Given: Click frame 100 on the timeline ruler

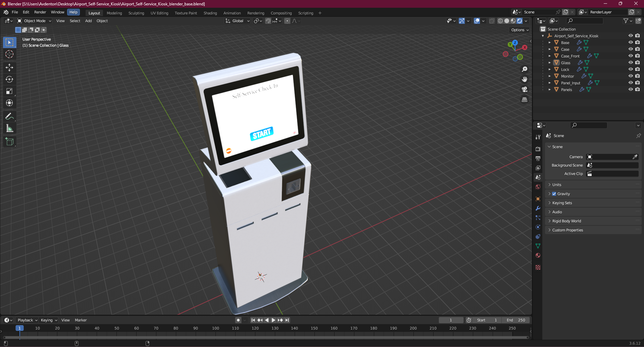Looking at the screenshot, I should click(x=215, y=328).
